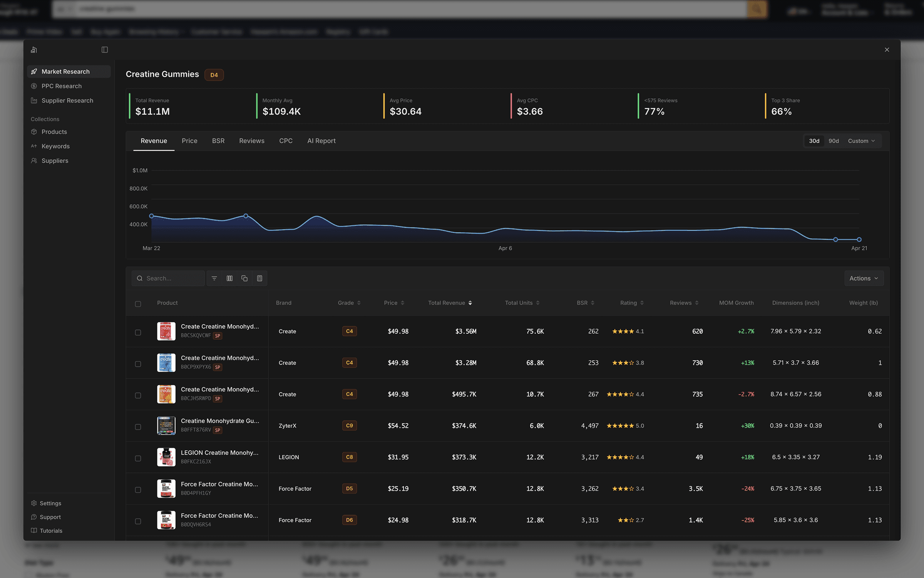Click the C9 grade badge for ZyterX
The image size is (924, 578).
click(x=350, y=426)
